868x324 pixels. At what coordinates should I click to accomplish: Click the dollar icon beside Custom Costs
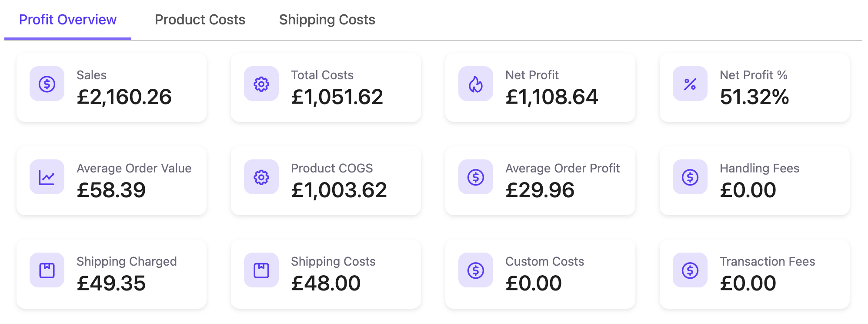pyautogui.click(x=476, y=270)
